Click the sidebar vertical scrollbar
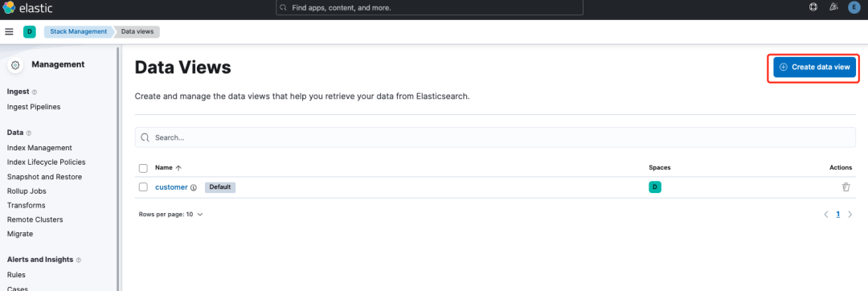The height and width of the screenshot is (291, 868). tap(118, 166)
